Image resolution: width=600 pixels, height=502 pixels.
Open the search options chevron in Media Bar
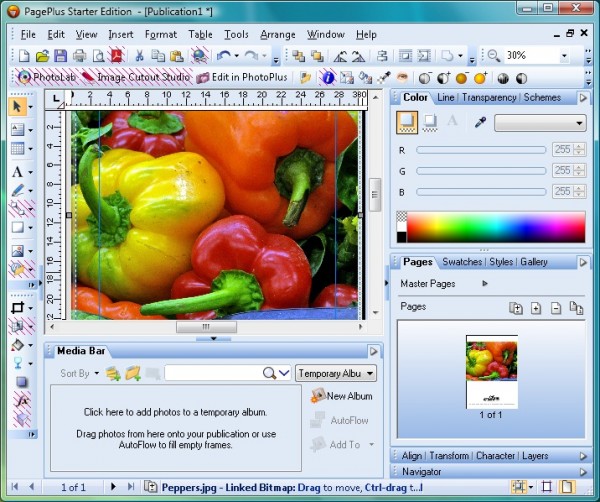284,373
